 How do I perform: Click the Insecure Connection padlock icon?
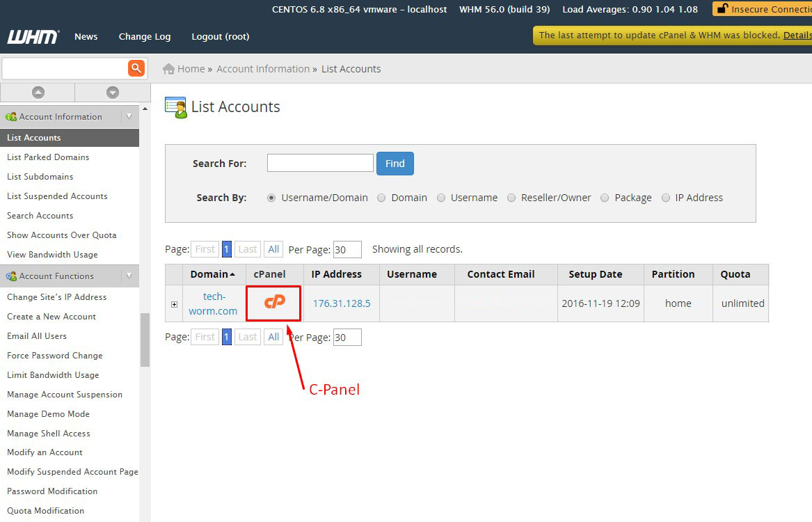[x=722, y=9]
